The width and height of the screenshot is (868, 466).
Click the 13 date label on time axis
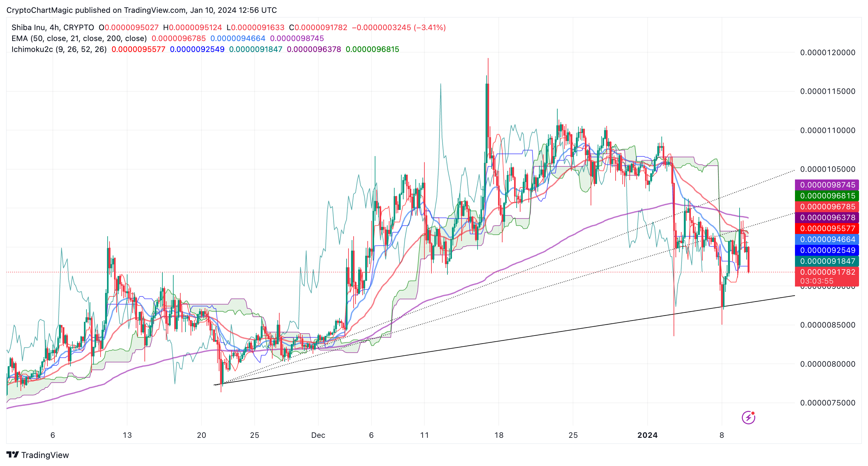(x=127, y=435)
